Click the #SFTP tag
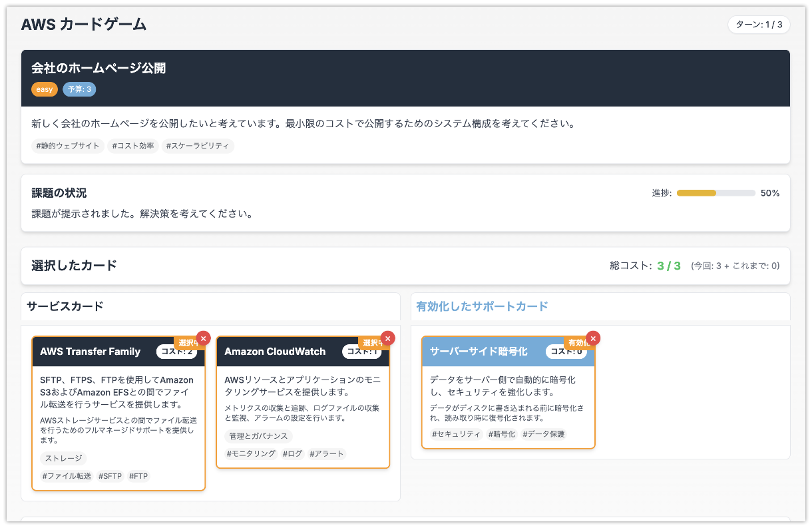This screenshot has height=528, width=812. [x=110, y=476]
